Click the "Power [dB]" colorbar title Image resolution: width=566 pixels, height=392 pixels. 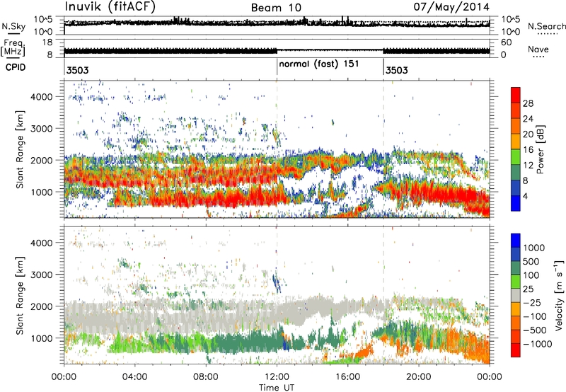pos(540,149)
